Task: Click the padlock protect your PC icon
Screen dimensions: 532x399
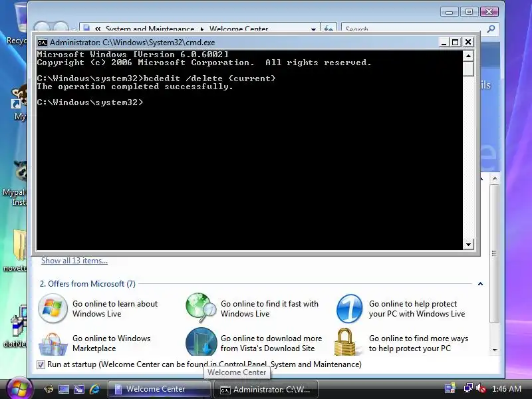Action: pyautogui.click(x=345, y=342)
